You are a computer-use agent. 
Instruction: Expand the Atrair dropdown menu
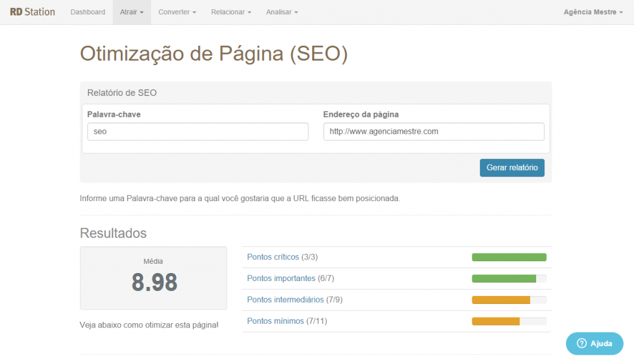(131, 12)
